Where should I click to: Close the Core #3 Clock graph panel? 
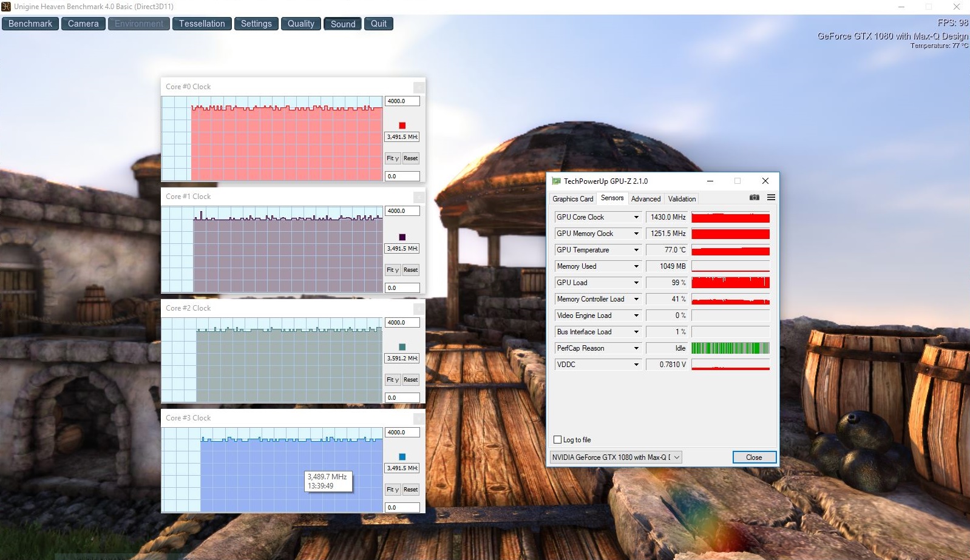coord(418,418)
